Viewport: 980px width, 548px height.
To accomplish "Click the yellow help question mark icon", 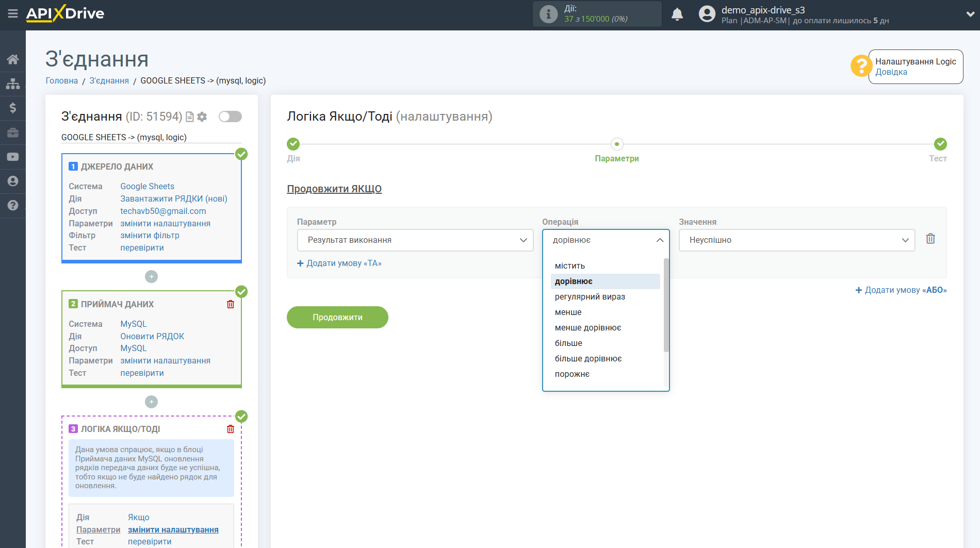I will (861, 66).
